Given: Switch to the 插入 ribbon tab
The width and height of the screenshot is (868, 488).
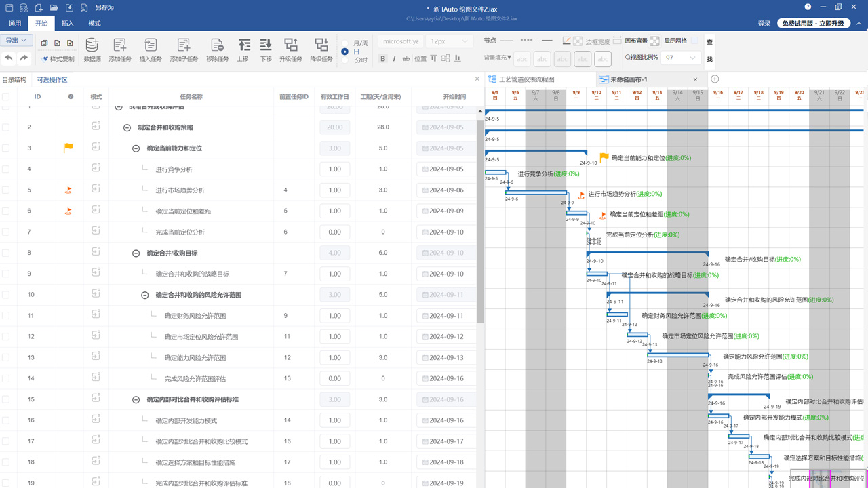Looking at the screenshot, I should coord(68,24).
